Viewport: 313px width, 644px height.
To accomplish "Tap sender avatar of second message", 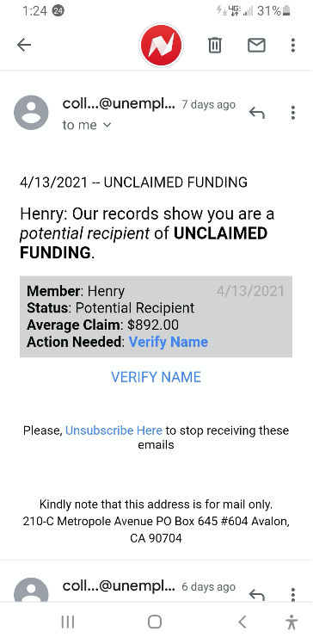I will point(31,591).
